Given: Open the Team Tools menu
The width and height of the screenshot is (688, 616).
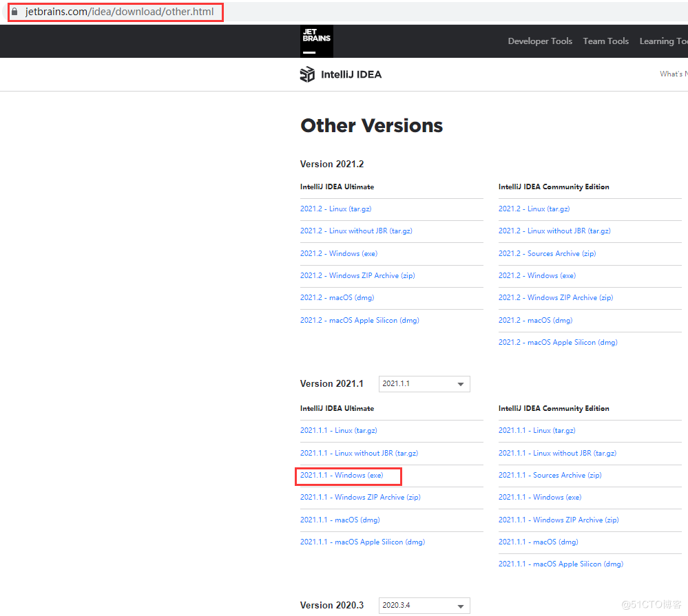Looking at the screenshot, I should 605,41.
